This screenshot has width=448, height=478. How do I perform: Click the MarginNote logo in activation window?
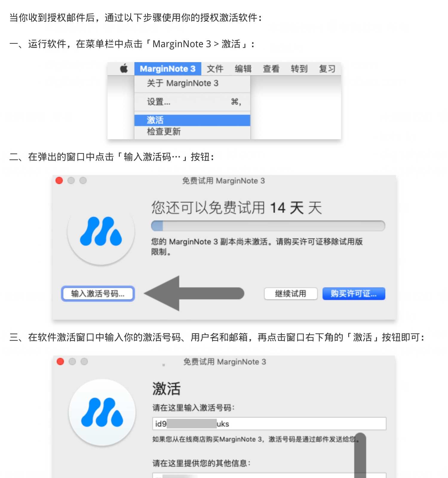coord(102,412)
